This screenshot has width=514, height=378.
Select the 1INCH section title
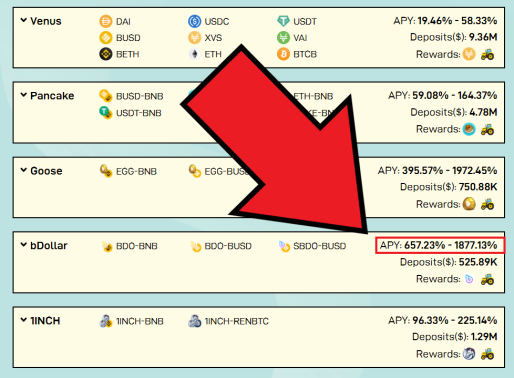pos(45,320)
